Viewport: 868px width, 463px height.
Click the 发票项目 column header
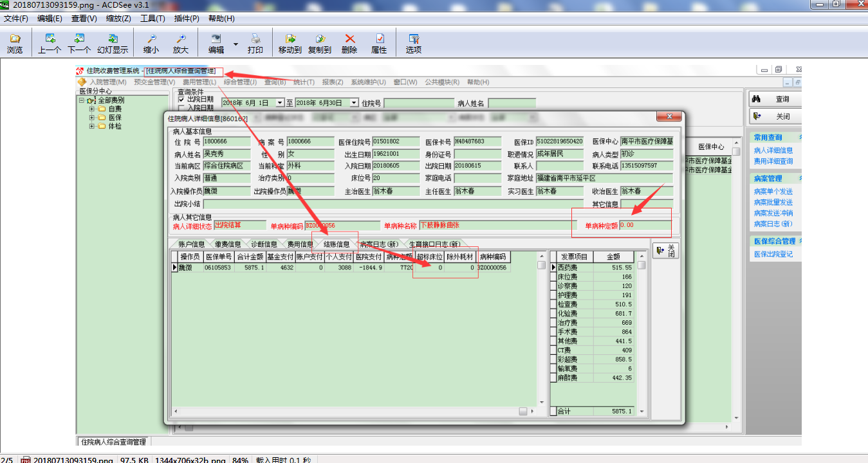575,257
